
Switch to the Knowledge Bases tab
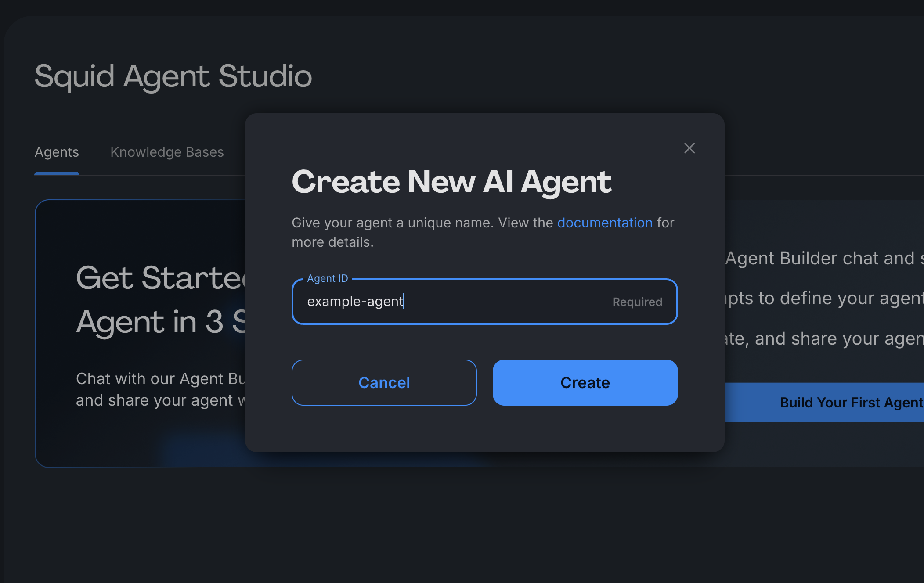coord(167,152)
